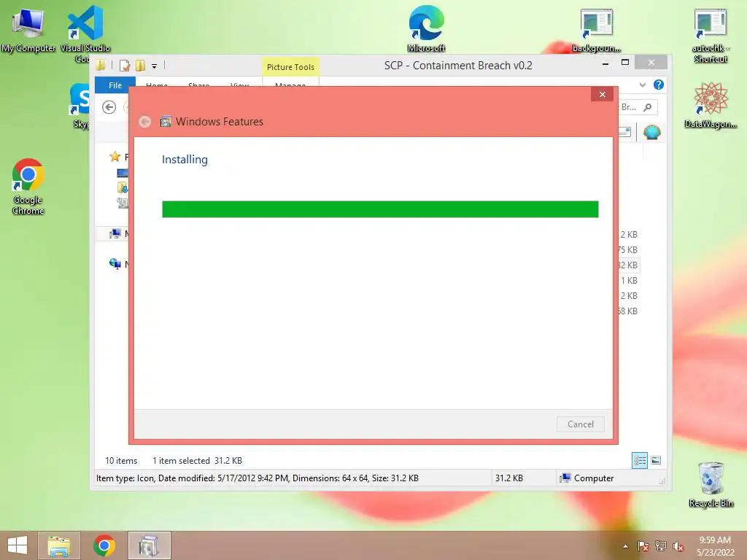
Task: Click the Explorer search magnifier
Action: click(648, 107)
